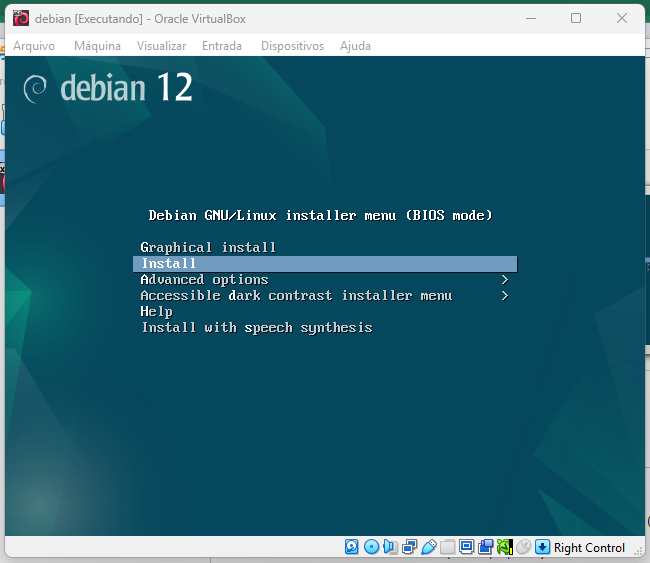This screenshot has width=650, height=563.
Task: Select the highlighted Install option
Action: pos(325,264)
